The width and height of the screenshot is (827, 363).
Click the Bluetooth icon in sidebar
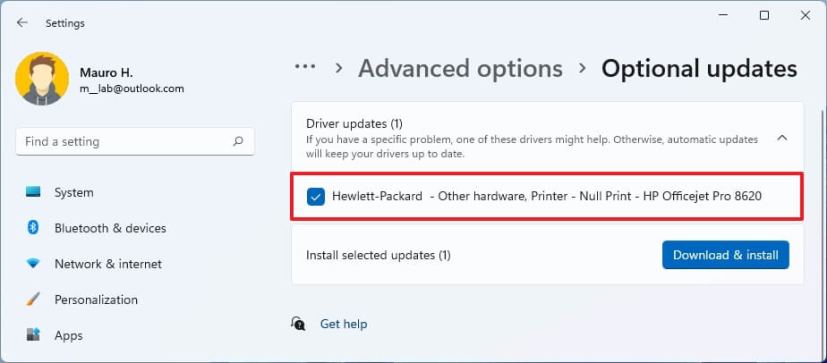pyautogui.click(x=33, y=228)
